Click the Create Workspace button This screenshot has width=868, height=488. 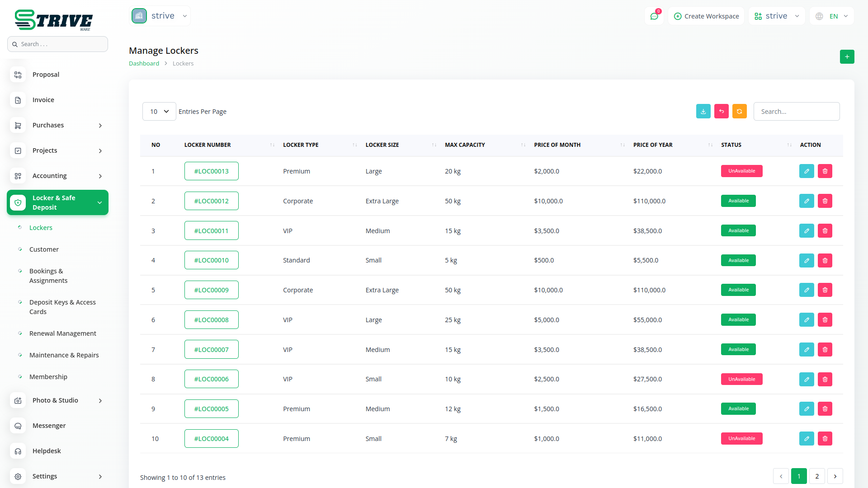(x=706, y=16)
